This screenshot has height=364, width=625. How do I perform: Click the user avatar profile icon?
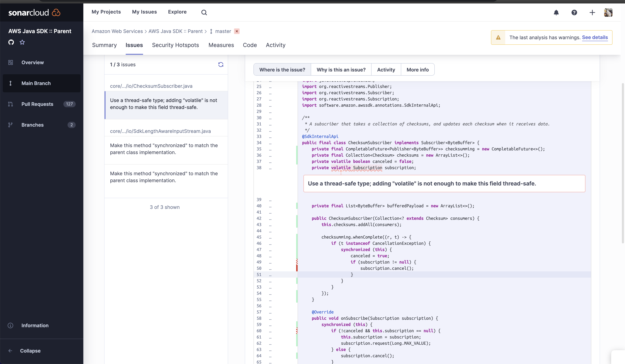point(609,12)
